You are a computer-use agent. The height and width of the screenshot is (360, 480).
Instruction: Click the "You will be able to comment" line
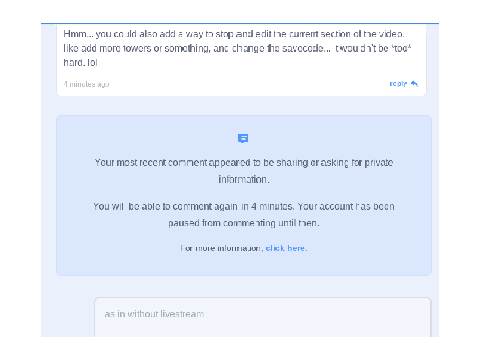click(x=244, y=207)
